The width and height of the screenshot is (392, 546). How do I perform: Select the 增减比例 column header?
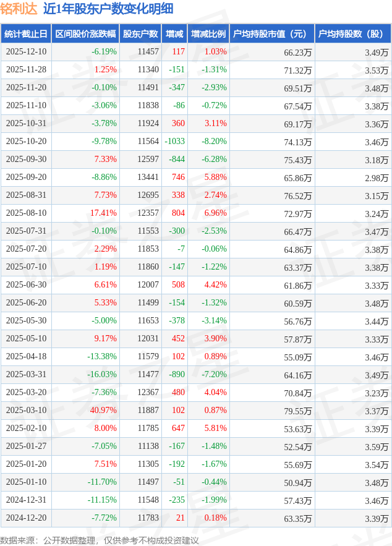click(208, 34)
